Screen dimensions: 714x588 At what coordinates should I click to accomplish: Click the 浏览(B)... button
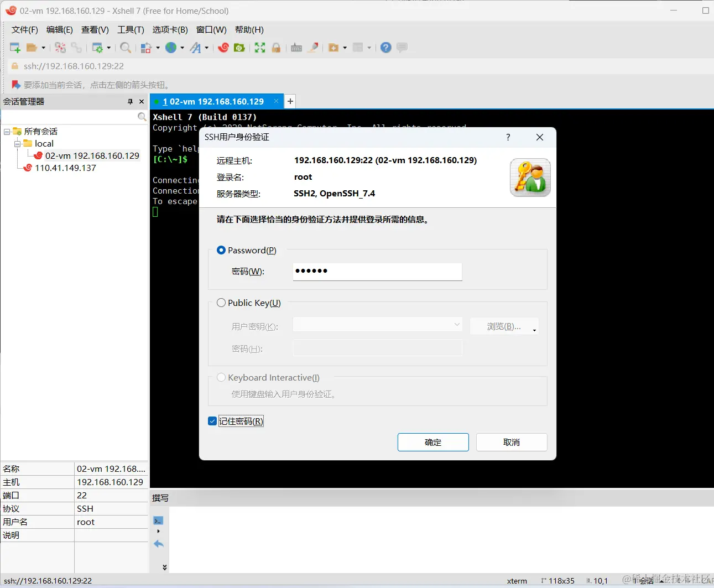pos(504,326)
